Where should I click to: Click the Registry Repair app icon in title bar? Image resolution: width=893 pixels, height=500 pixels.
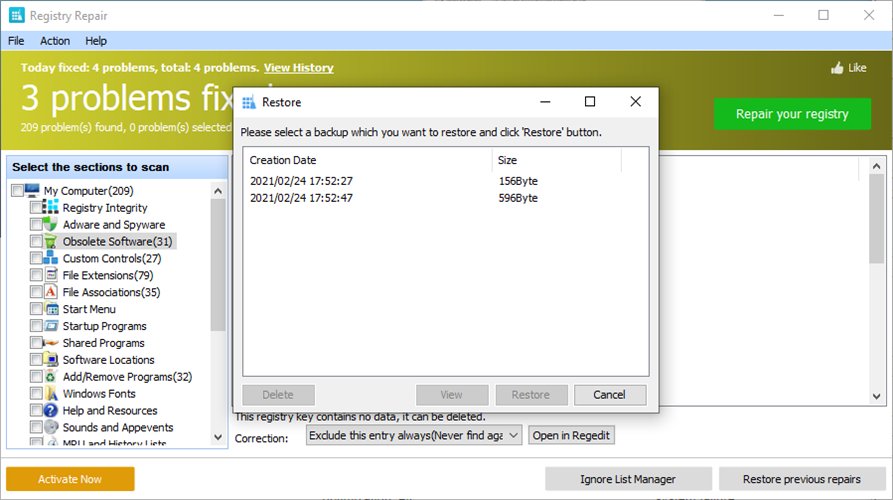tap(17, 15)
